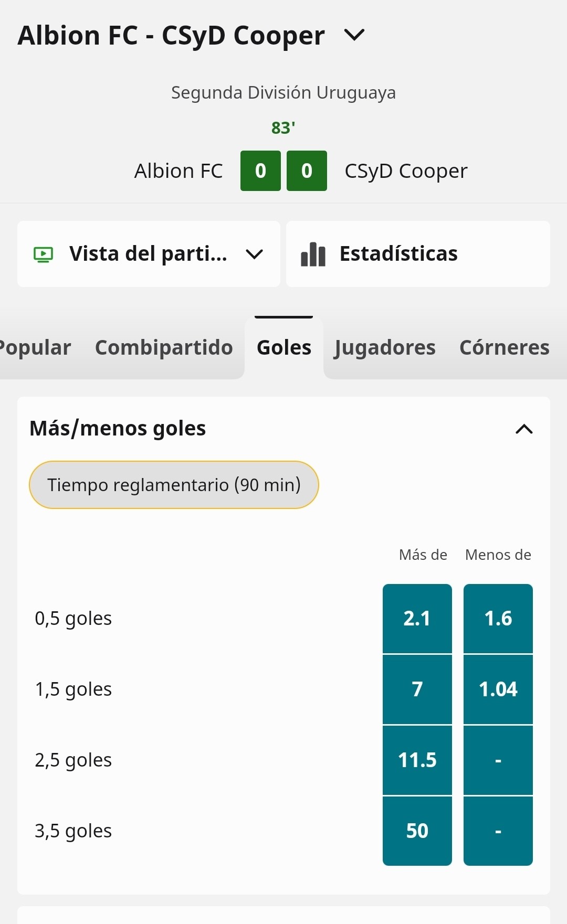Expand the Vista del partido dropdown arrow

pos(254,254)
